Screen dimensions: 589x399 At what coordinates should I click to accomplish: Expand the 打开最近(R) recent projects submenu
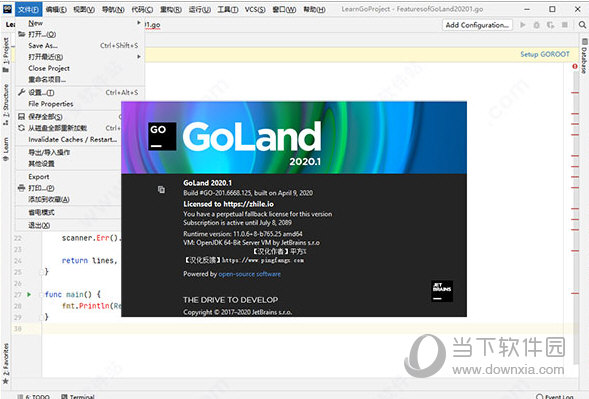(x=139, y=57)
